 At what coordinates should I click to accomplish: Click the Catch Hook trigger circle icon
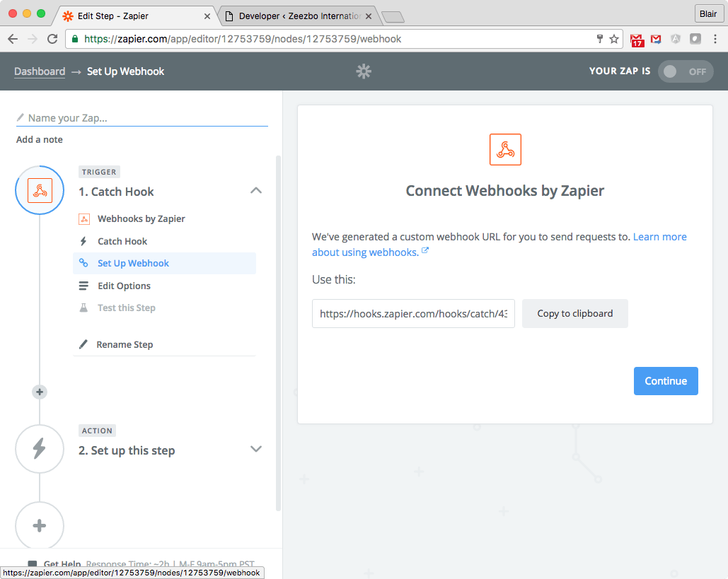(x=40, y=190)
